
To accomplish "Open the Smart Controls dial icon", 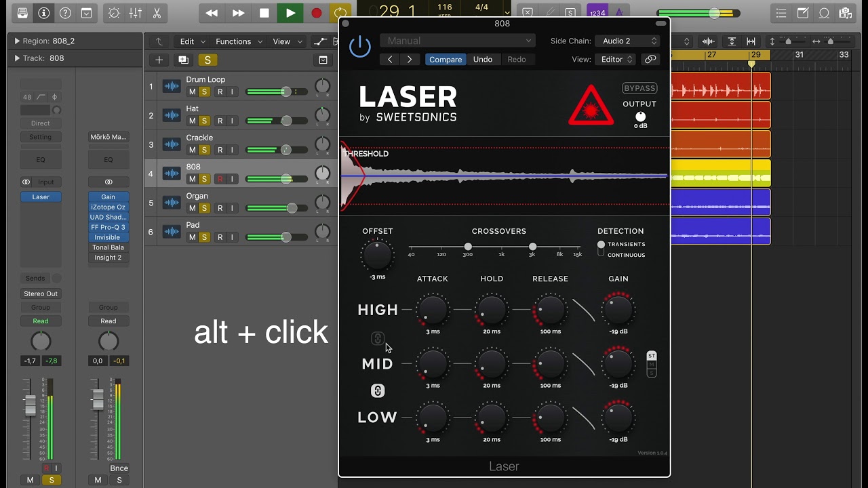I will (x=114, y=13).
